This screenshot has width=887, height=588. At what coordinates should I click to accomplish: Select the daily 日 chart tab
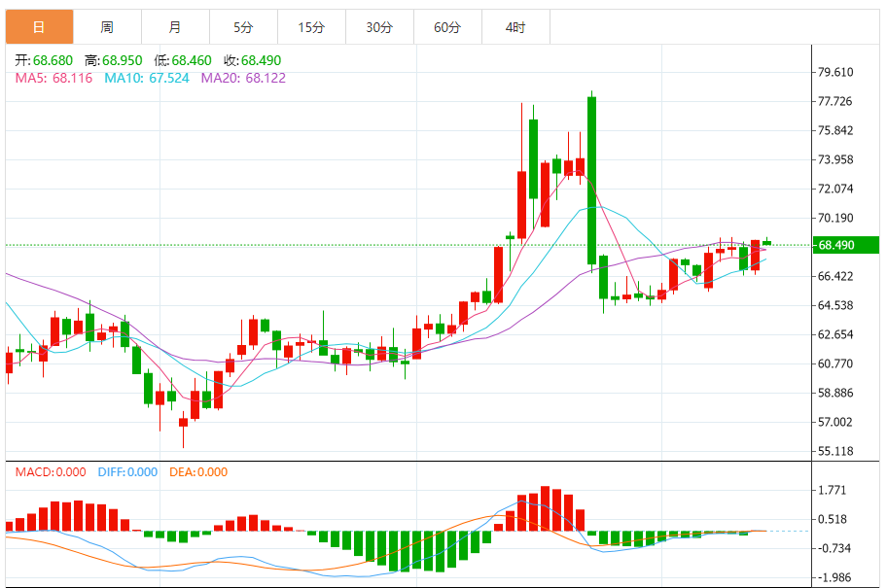click(x=40, y=26)
